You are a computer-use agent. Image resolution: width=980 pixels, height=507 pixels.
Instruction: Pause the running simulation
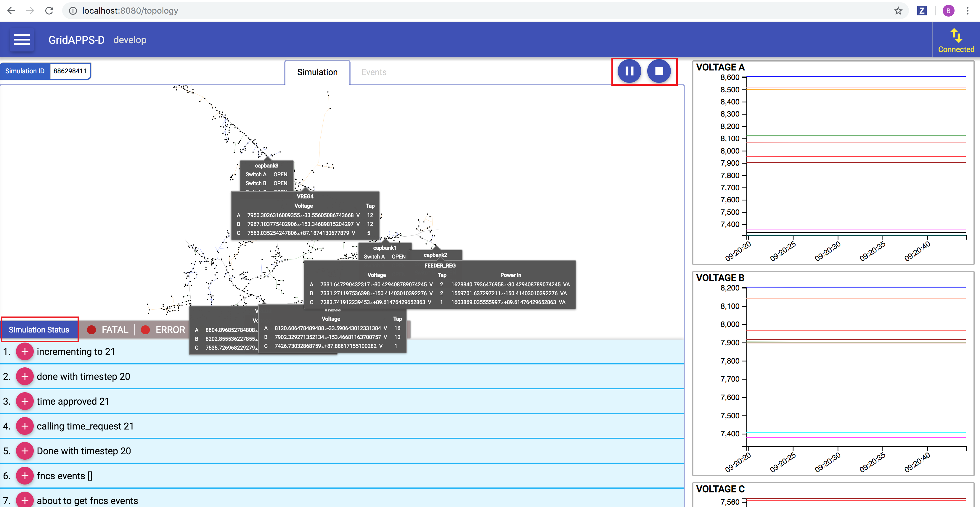pyautogui.click(x=629, y=71)
